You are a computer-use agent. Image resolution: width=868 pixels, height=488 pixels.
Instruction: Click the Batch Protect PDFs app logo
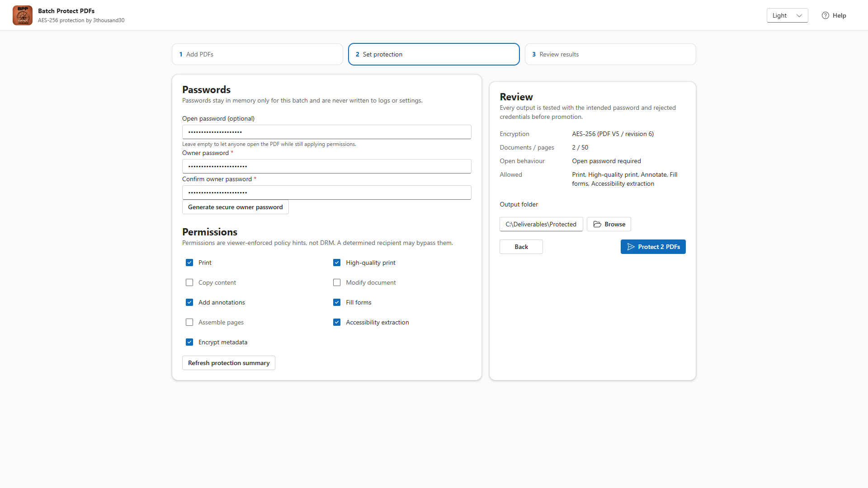pos(23,15)
